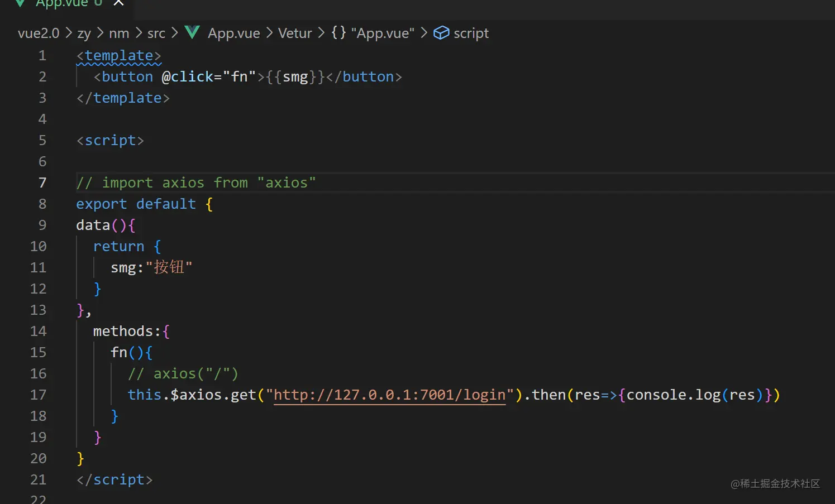Click the {{smg}} interpolation on line 2
This screenshot has height=504, width=835.
(295, 77)
